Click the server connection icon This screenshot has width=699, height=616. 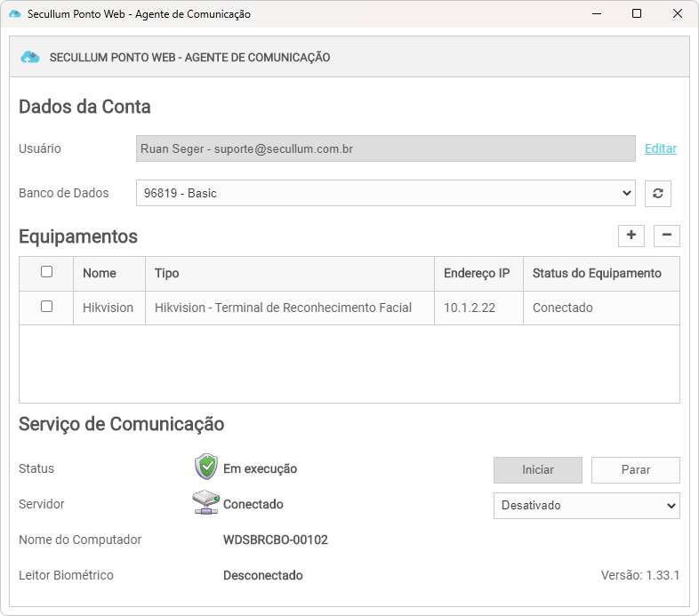point(205,503)
